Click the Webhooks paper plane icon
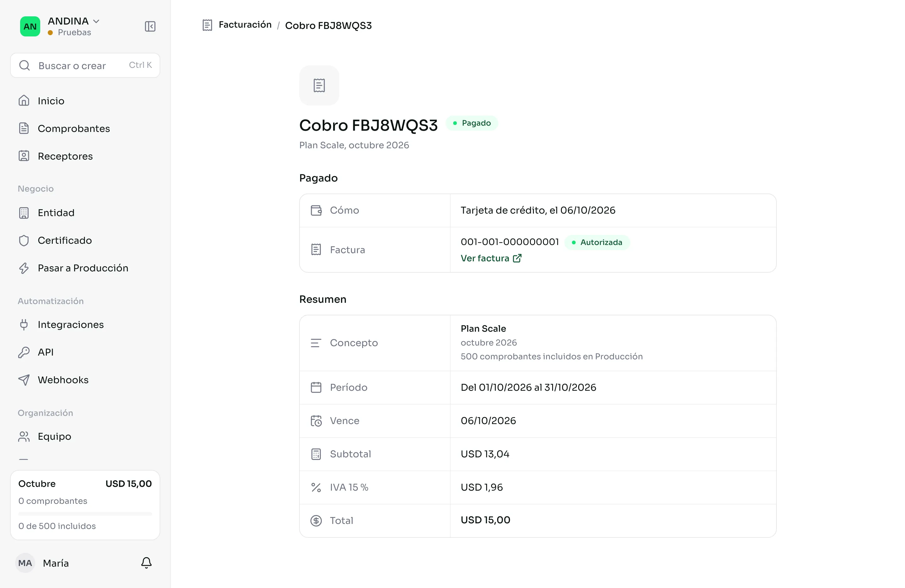 (24, 380)
